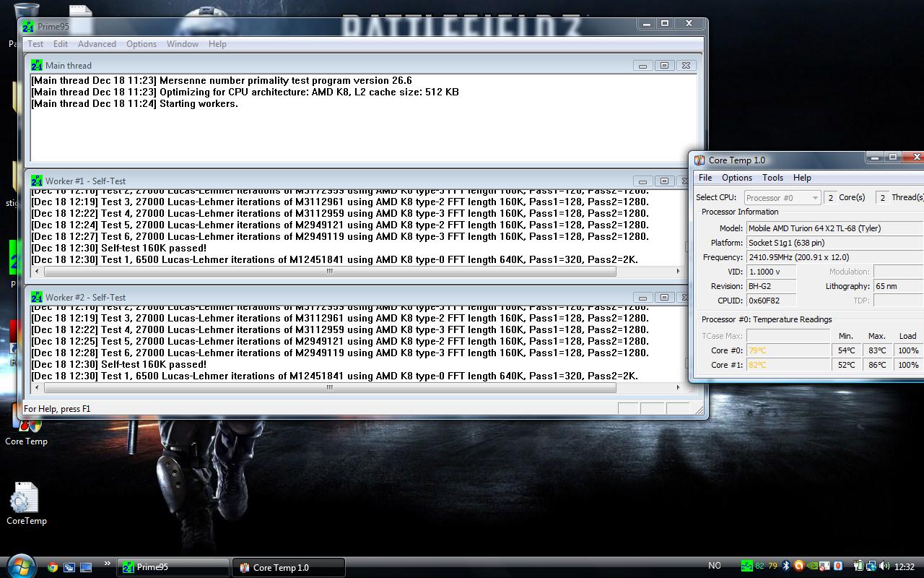
Task: Open the Tools menu in Core Temp
Action: pyautogui.click(x=772, y=178)
